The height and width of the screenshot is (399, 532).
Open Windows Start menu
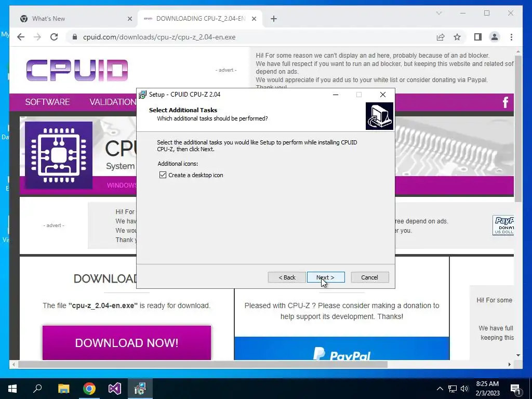(x=12, y=389)
